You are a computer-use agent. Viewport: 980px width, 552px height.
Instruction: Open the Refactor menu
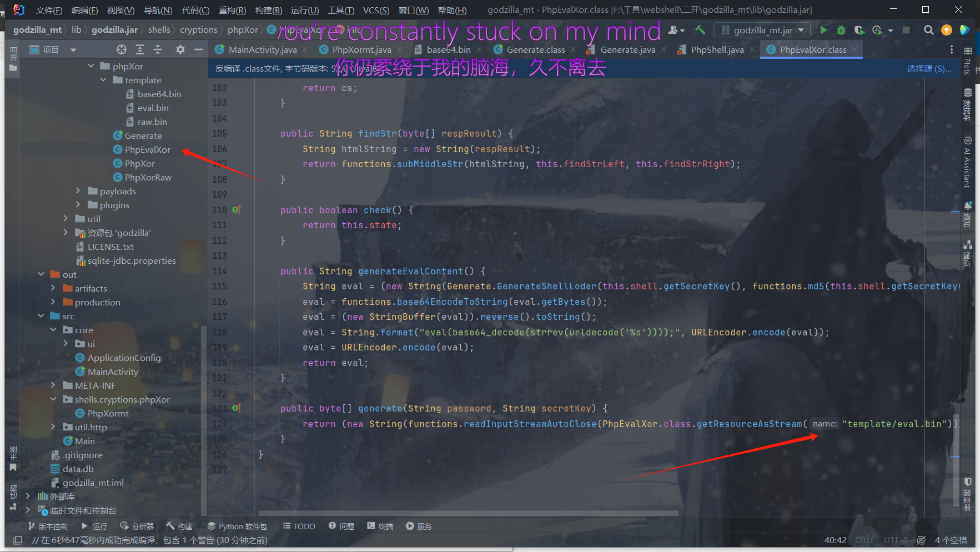click(x=232, y=10)
